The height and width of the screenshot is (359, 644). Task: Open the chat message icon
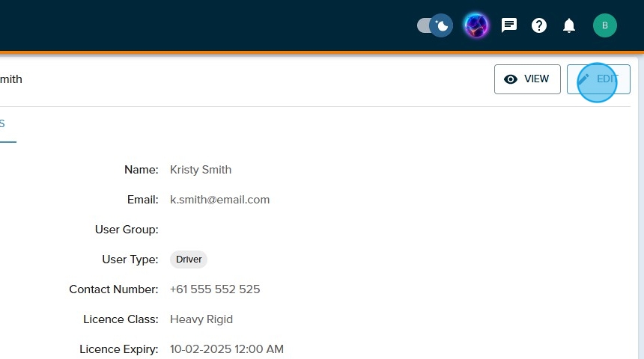[x=509, y=26]
